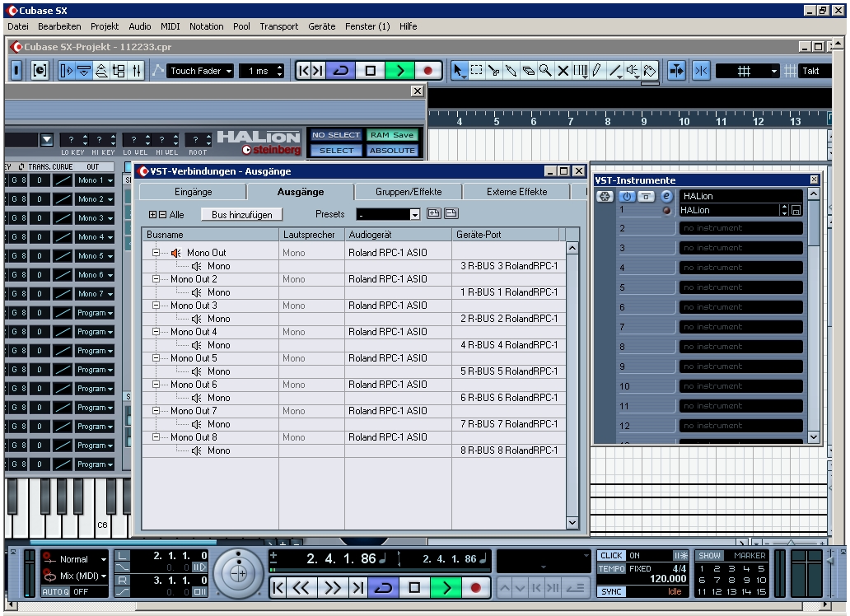Open the Mono 1 output dropdown in HALion
850x616 pixels.
(x=95, y=180)
